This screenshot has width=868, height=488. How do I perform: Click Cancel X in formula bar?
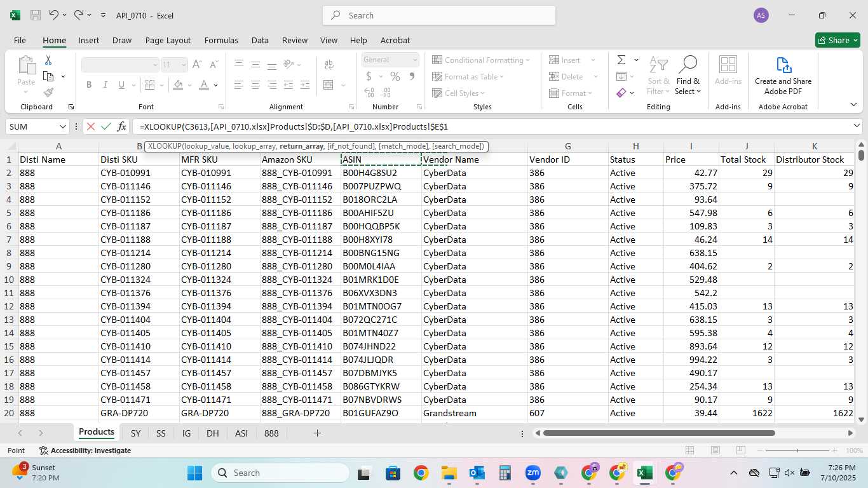click(91, 126)
